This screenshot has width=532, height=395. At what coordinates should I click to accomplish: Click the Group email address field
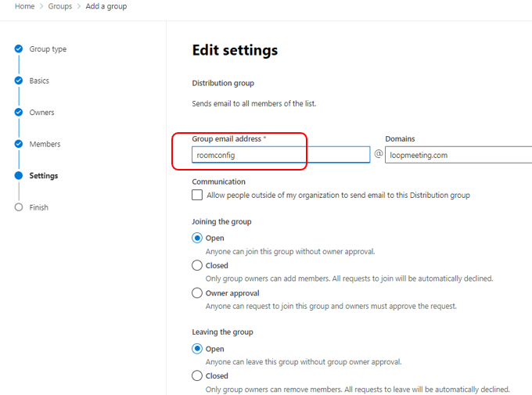coord(281,155)
